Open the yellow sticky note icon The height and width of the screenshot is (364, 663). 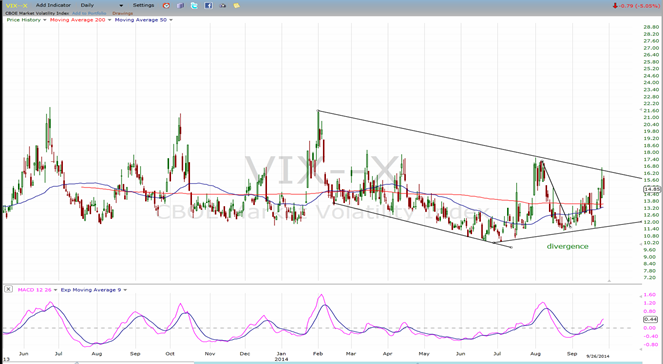pos(236,5)
